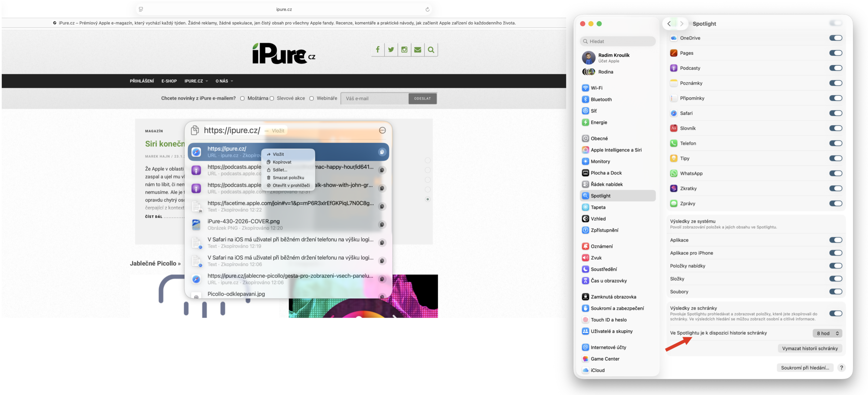The height and width of the screenshot is (395, 868).
Task: Open the more options ellipsis in the clipboard panel
Action: 382,130
